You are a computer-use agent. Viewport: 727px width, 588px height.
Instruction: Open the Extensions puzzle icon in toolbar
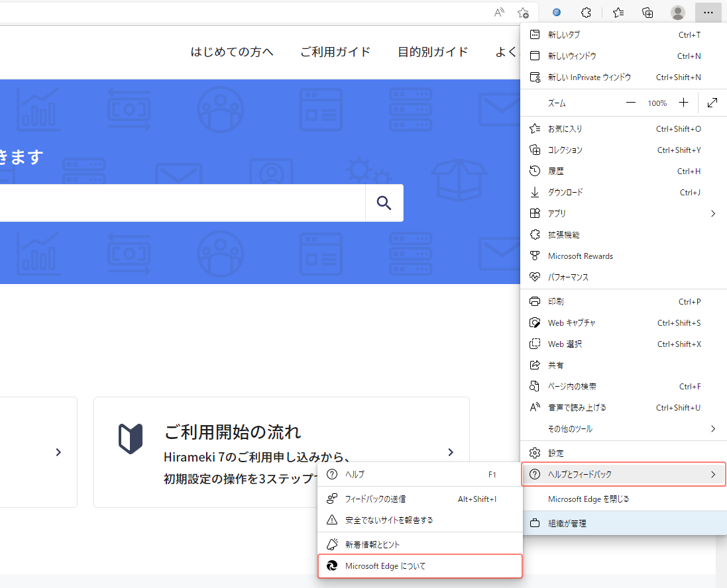coord(586,13)
